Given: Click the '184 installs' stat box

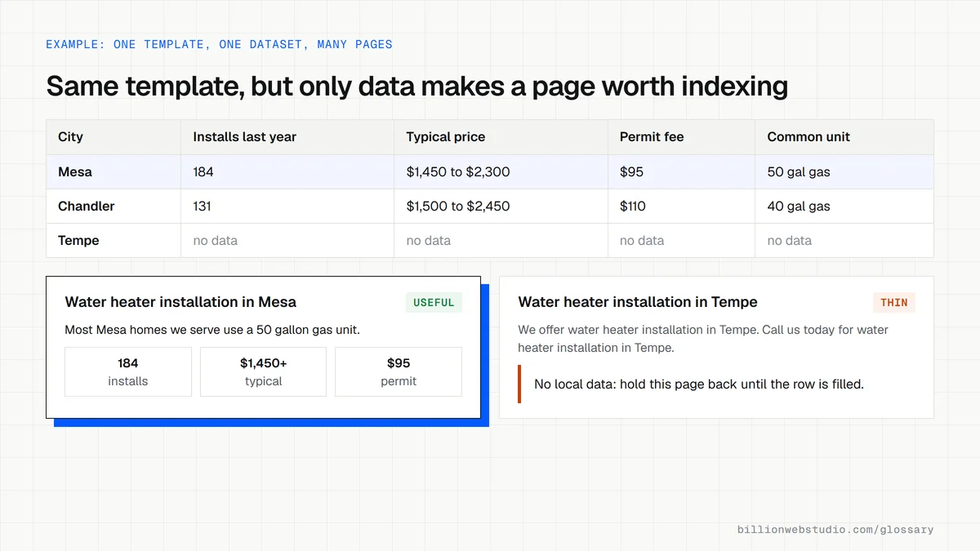Looking at the screenshot, I should [x=128, y=372].
